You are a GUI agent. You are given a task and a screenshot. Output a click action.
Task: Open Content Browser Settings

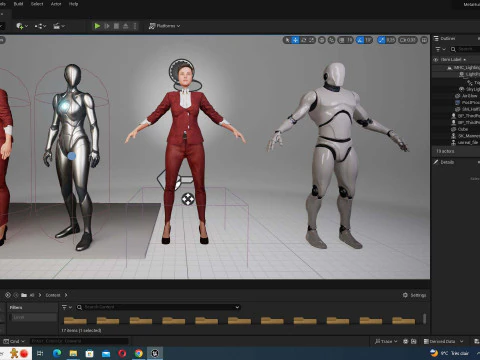[415, 295]
